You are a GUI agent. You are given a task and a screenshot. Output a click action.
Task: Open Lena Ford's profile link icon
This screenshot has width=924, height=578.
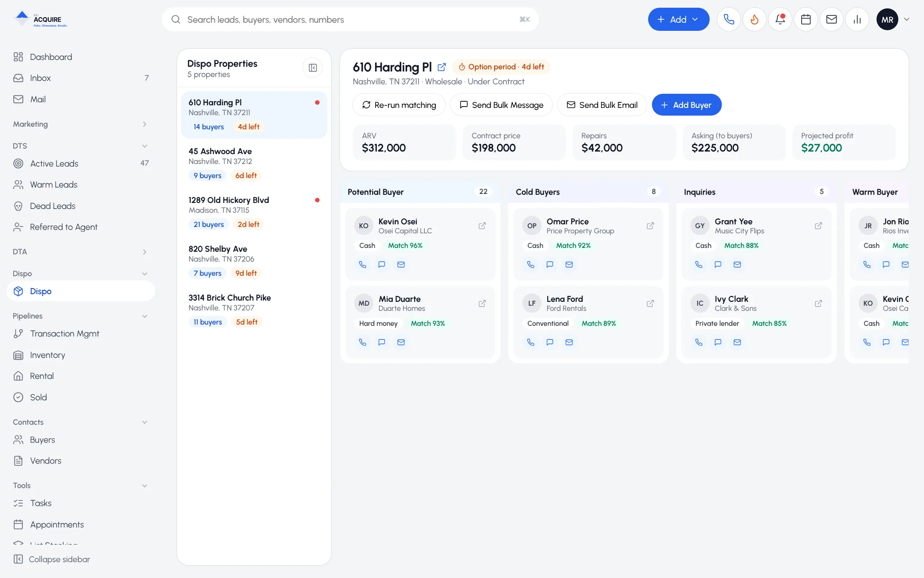(650, 304)
